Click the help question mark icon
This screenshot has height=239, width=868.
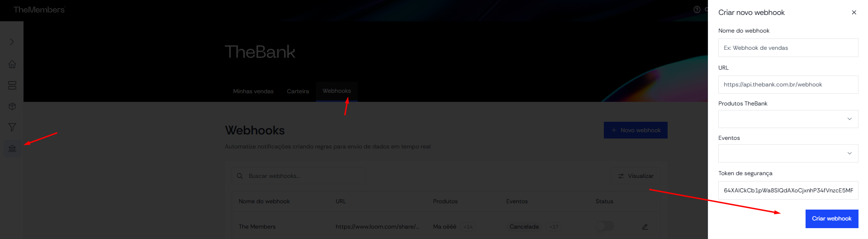click(697, 10)
